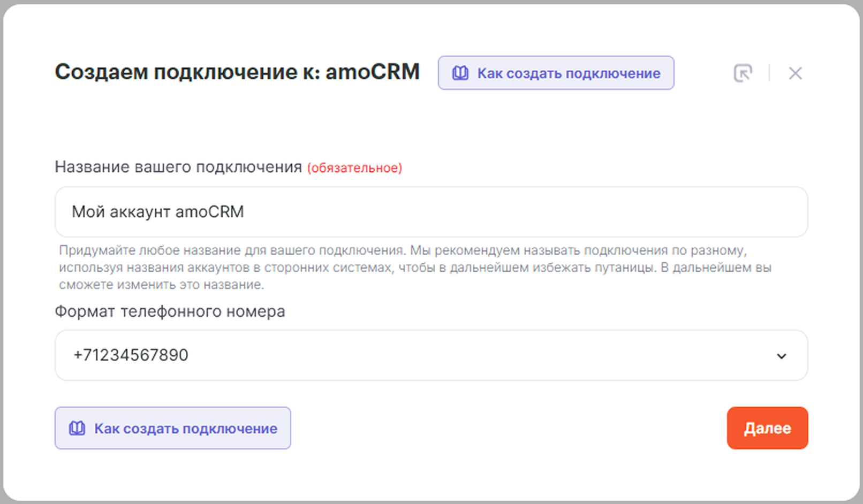
Task: Click the empty right side of the name field
Action: pyautogui.click(x=642, y=212)
